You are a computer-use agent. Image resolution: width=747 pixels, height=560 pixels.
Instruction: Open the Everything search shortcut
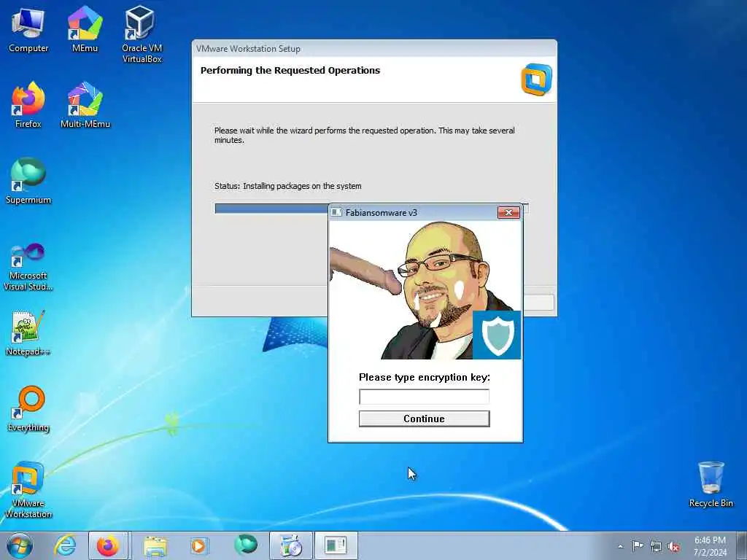click(28, 408)
